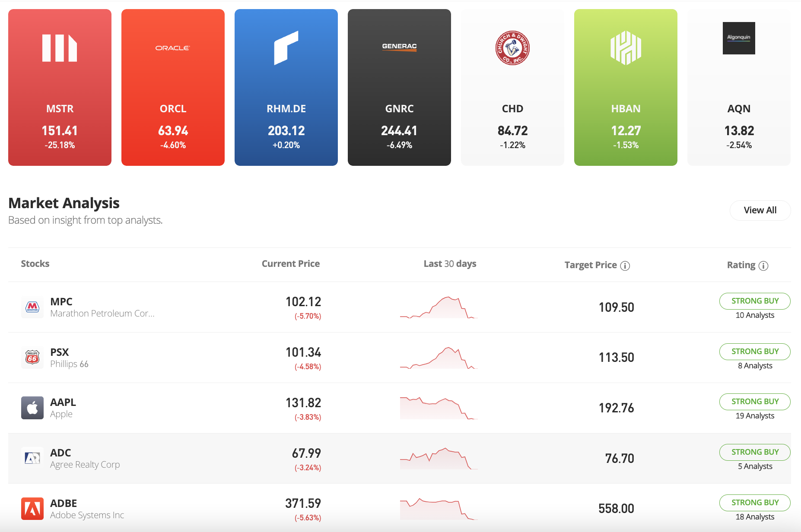Image resolution: width=801 pixels, height=532 pixels.
Task: Click ADBE current price 371.59
Action: 303,503
